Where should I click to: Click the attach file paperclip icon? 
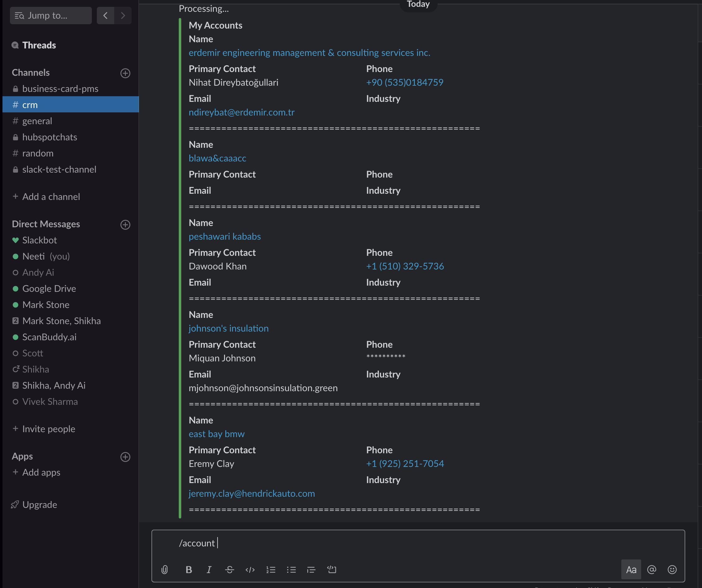(x=164, y=570)
